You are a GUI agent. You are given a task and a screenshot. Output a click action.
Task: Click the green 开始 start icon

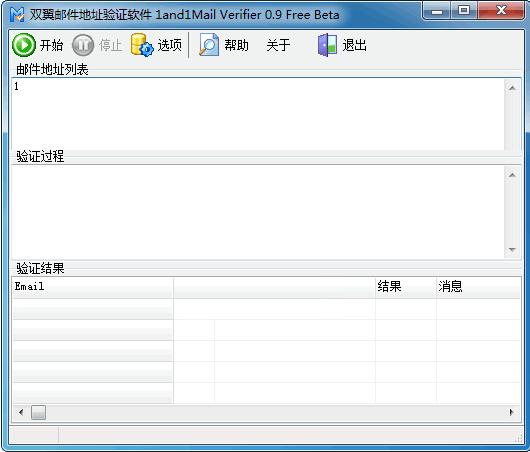(x=24, y=45)
